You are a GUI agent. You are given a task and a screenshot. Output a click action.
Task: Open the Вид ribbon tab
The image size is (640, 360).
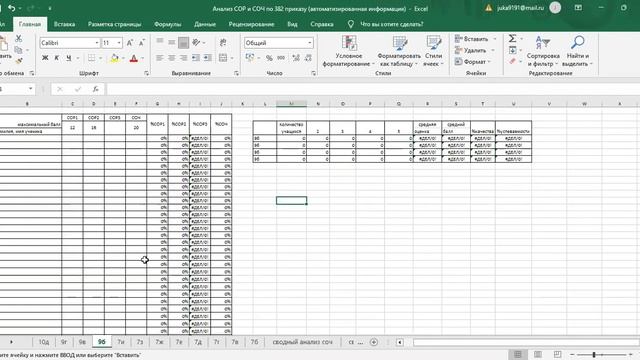pos(292,24)
